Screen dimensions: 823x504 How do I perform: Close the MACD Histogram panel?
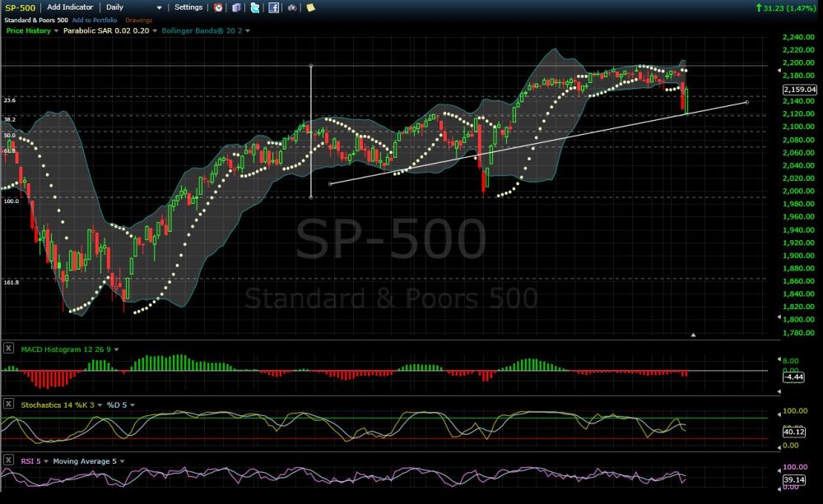[8, 349]
